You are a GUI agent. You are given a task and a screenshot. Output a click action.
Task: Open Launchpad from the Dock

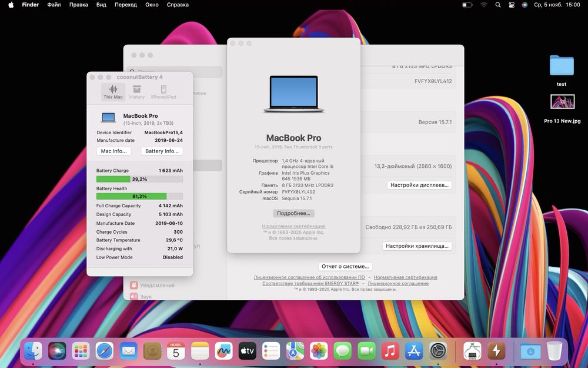pyautogui.click(x=81, y=351)
